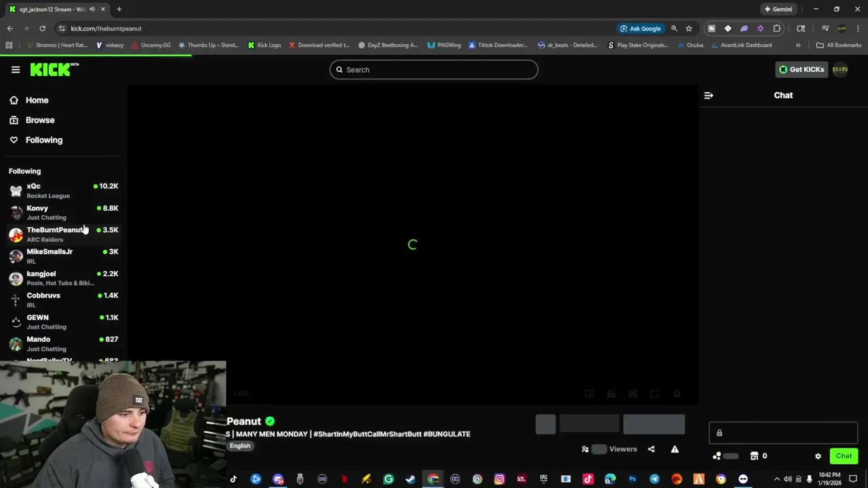Open GEWN's Just Chatting stream

[x=63, y=322]
